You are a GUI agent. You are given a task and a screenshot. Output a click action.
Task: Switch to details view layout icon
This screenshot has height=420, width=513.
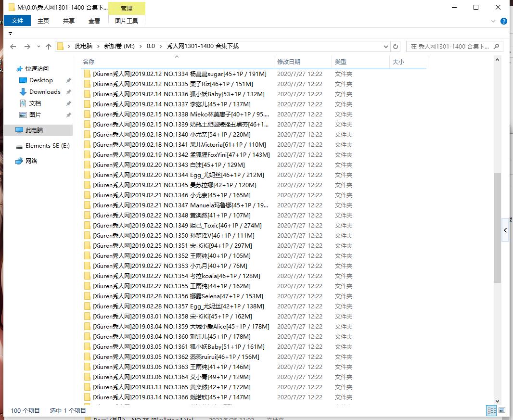(x=491, y=410)
